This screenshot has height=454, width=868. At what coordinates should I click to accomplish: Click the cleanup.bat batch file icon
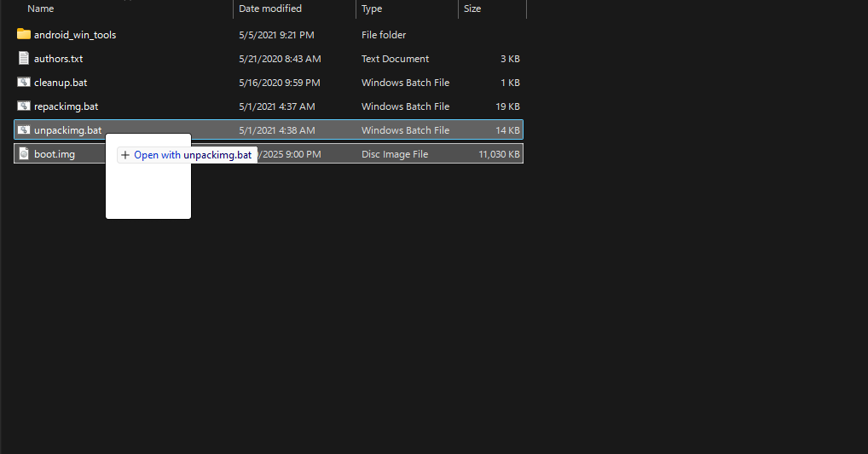coord(23,82)
